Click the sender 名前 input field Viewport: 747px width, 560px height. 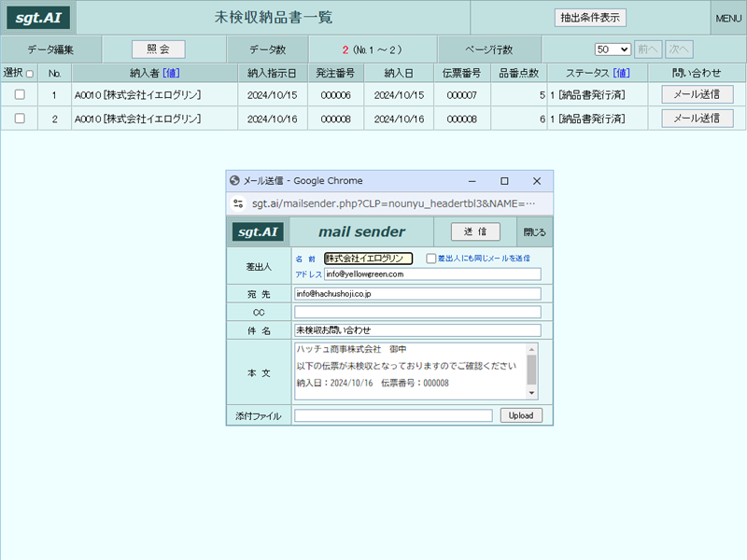(368, 259)
